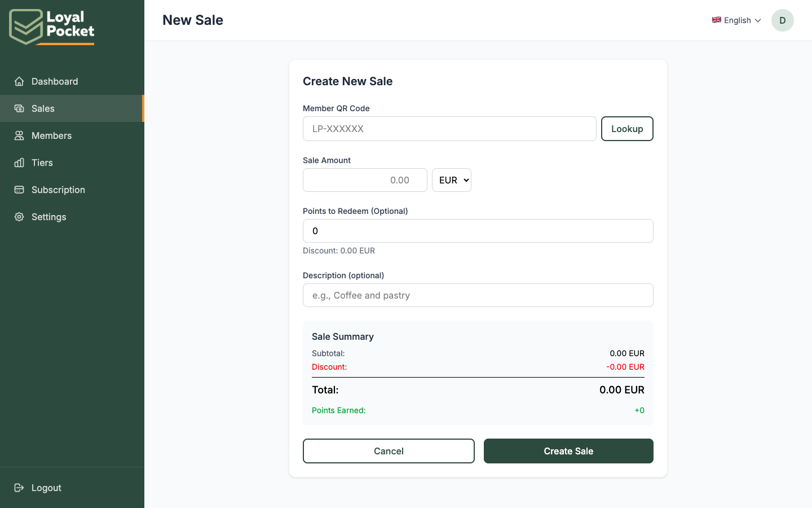812x508 pixels.
Task: Navigate to the Members section
Action: pyautogui.click(x=52, y=135)
